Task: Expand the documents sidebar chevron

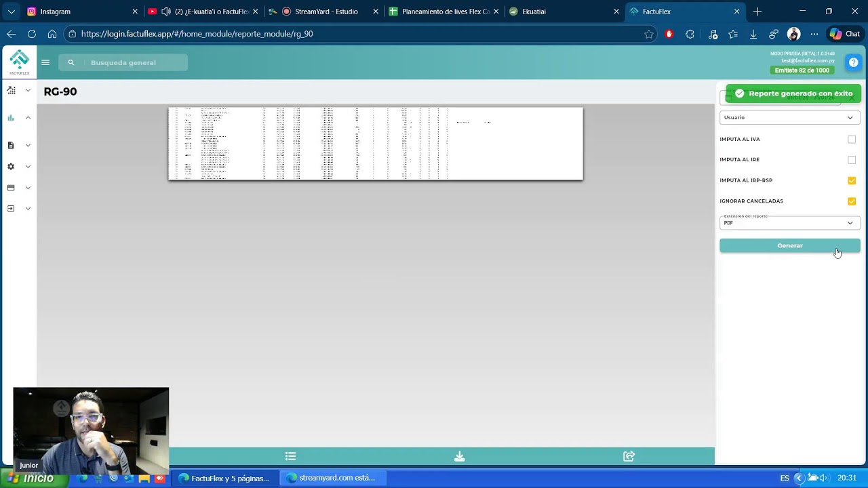Action: click(x=28, y=145)
